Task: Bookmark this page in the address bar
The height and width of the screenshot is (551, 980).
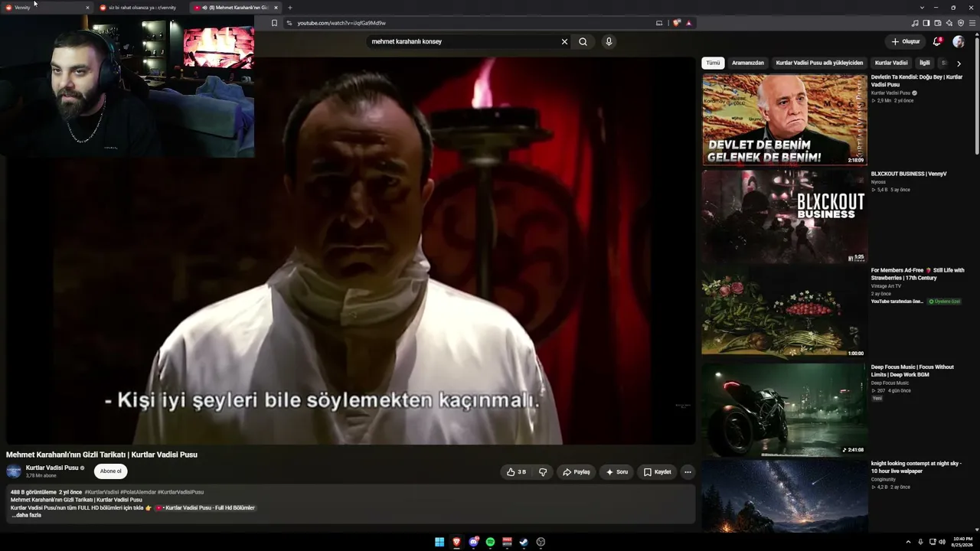Action: coord(275,23)
